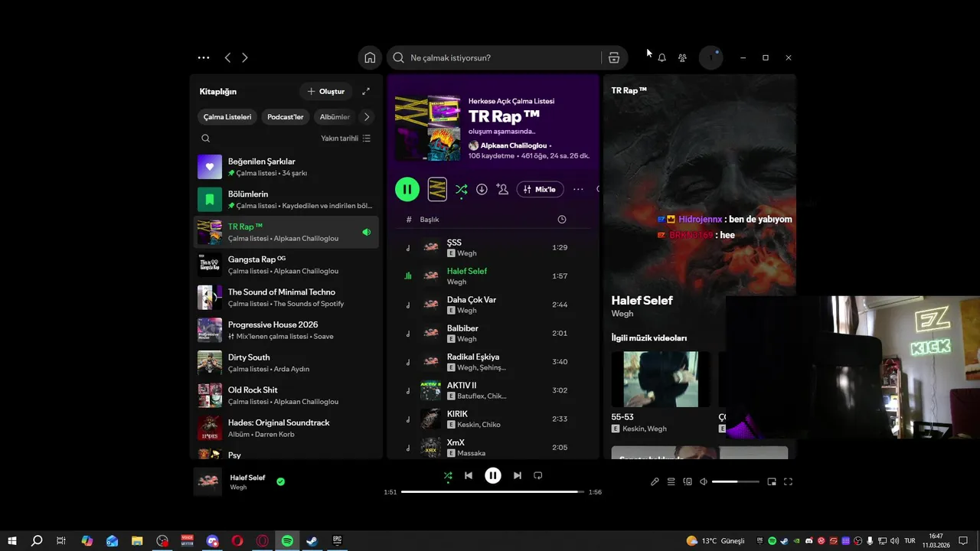
Task: Search within your library
Action: 205,139
